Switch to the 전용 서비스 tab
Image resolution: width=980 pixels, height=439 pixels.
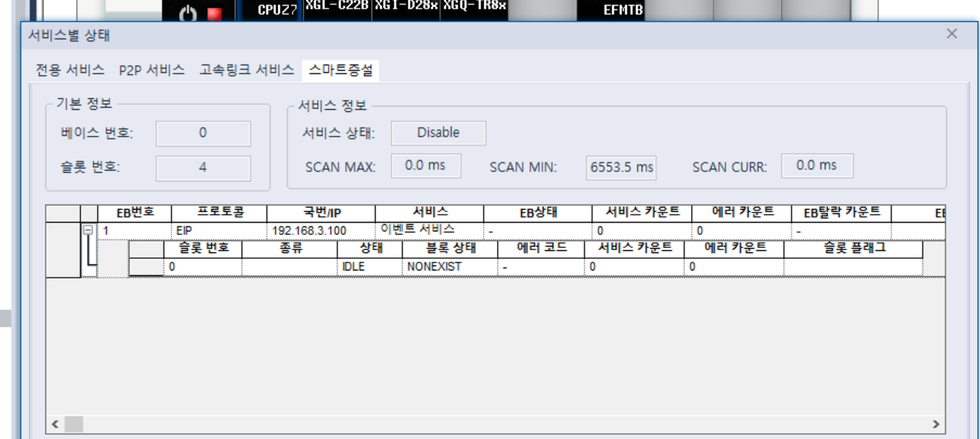(x=70, y=70)
